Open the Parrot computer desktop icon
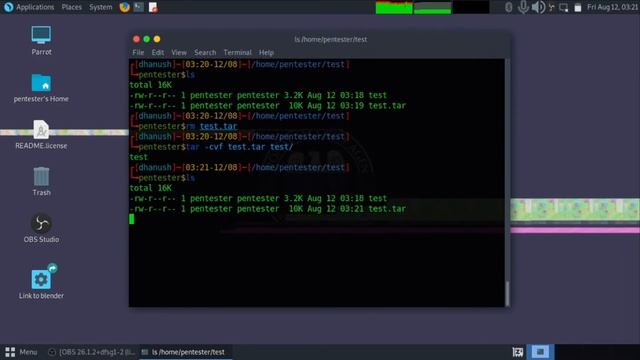Viewport: 640px width, 360px height. [41, 36]
